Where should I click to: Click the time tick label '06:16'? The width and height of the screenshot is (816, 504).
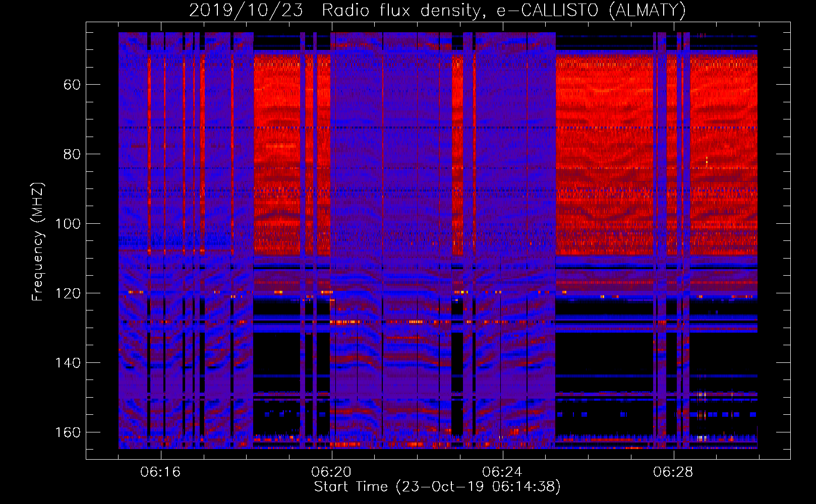[160, 472]
